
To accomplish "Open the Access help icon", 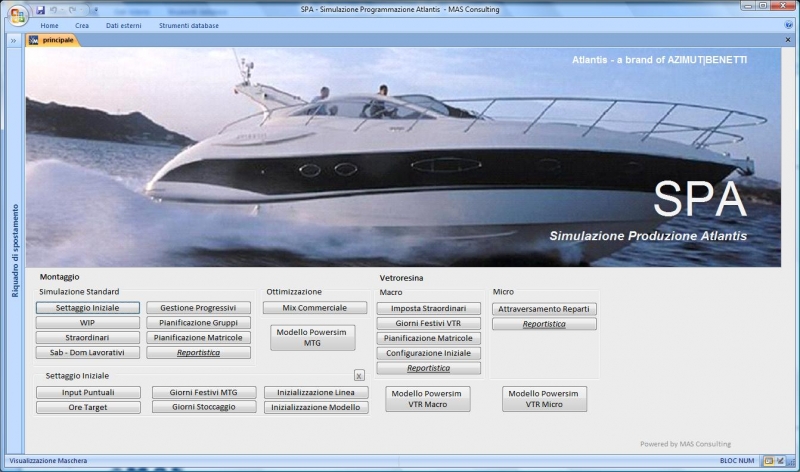I will click(789, 25).
